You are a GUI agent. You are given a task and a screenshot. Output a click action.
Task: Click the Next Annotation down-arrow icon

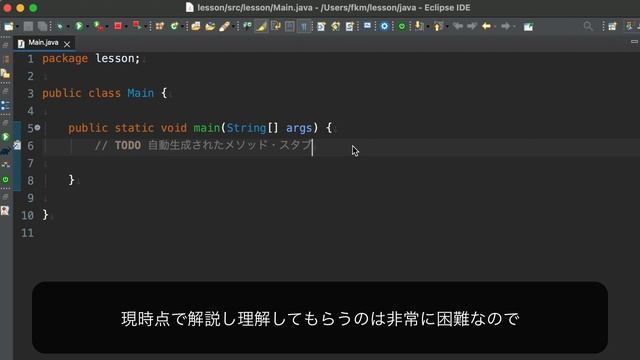[x=419, y=27]
